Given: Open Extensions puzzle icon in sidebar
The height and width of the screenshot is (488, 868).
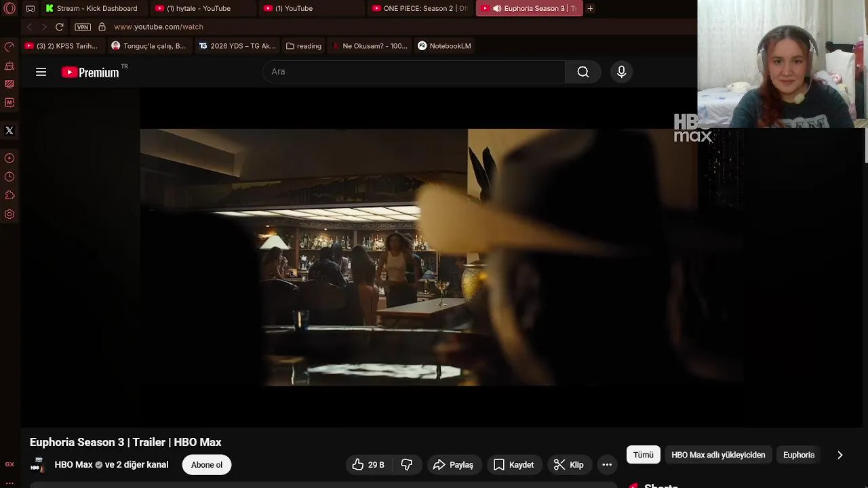Looking at the screenshot, I should (x=9, y=195).
